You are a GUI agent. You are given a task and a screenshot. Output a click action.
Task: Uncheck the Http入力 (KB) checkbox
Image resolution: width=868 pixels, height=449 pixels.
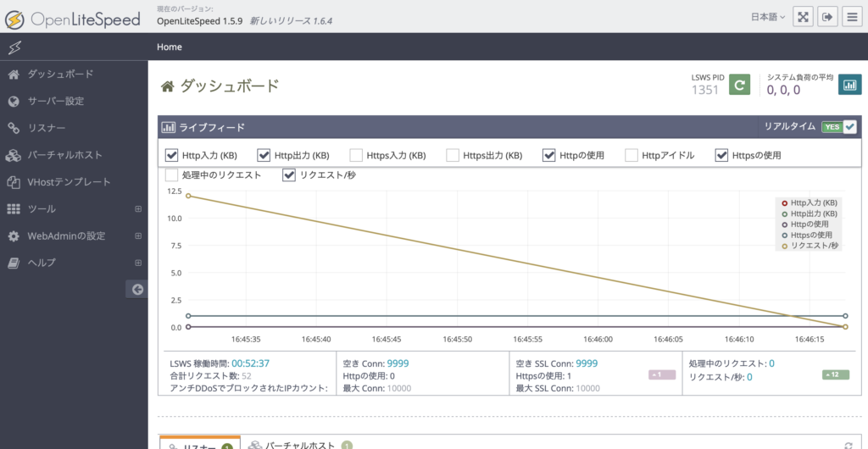pyautogui.click(x=172, y=155)
